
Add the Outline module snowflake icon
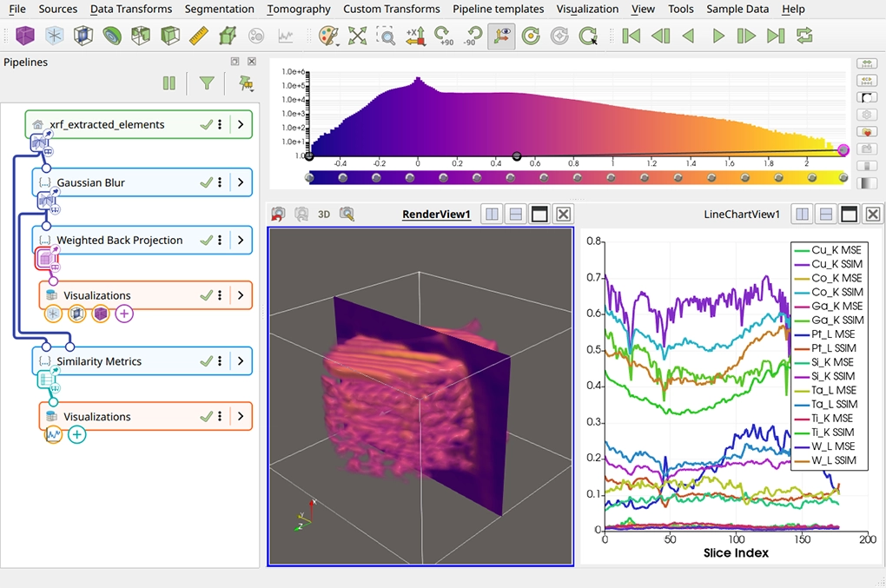click(54, 36)
